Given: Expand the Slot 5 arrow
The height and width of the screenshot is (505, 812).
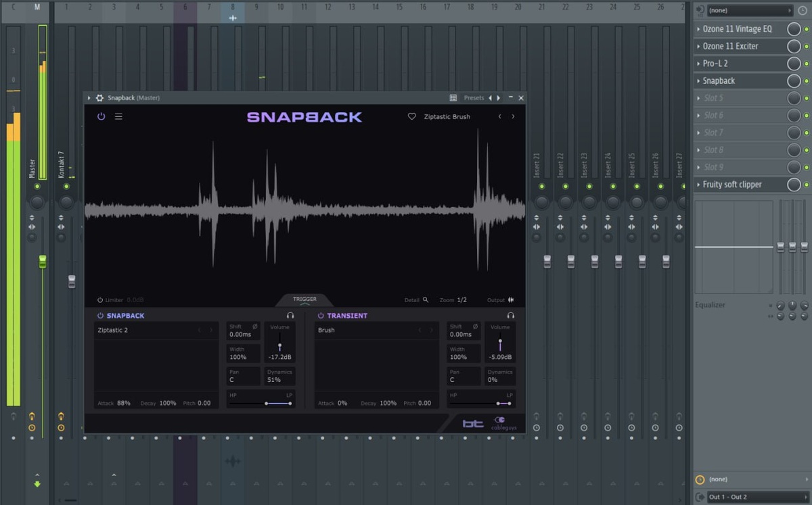Looking at the screenshot, I should click(698, 98).
